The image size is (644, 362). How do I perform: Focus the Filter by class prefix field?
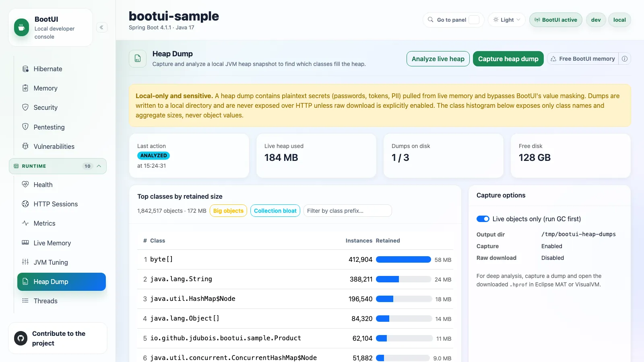(x=347, y=211)
